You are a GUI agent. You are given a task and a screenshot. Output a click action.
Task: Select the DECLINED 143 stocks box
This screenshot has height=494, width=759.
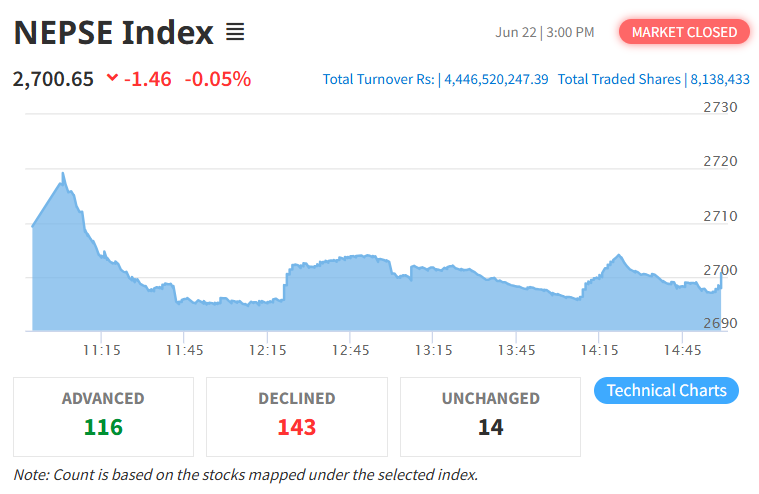tap(297, 417)
